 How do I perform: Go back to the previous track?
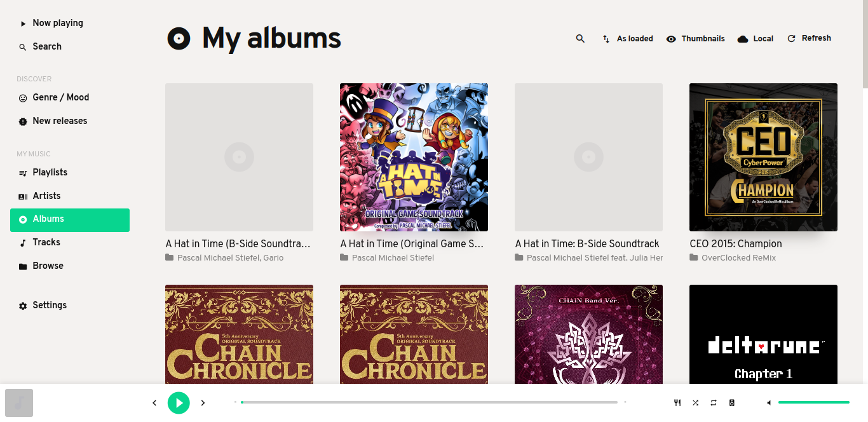(x=154, y=403)
